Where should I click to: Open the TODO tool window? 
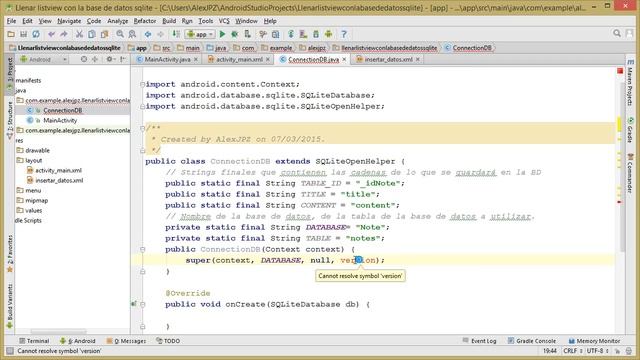click(x=168, y=341)
